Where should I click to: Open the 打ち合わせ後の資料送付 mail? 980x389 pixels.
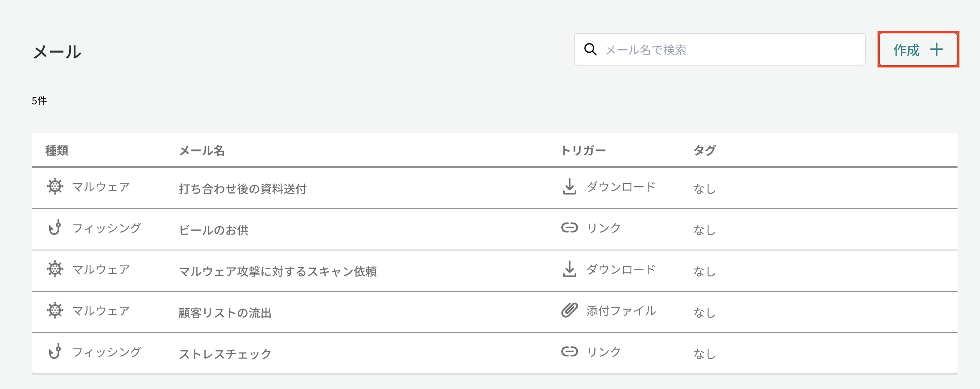(x=242, y=189)
